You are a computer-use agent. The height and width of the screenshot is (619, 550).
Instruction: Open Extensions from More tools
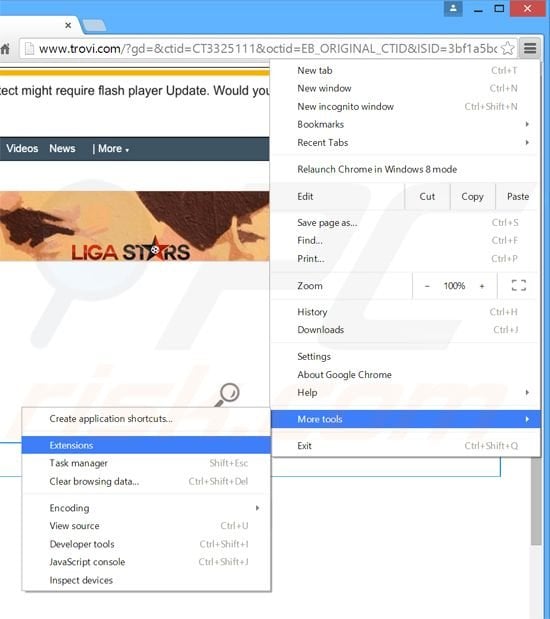point(146,445)
